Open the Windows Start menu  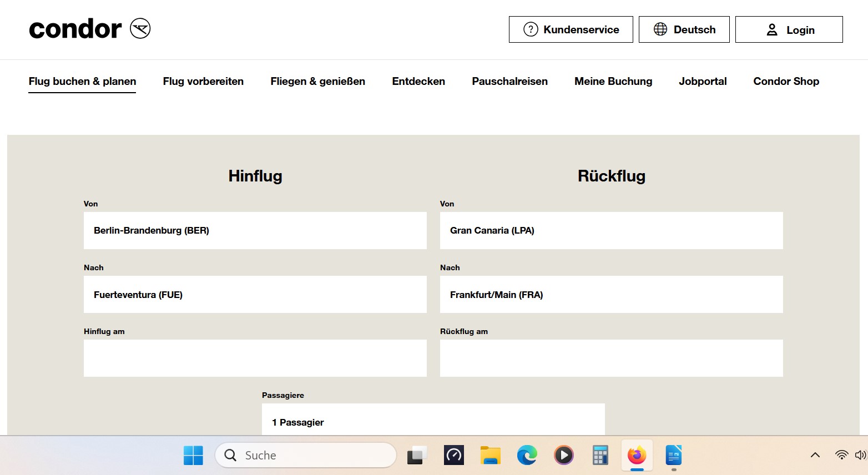point(193,456)
